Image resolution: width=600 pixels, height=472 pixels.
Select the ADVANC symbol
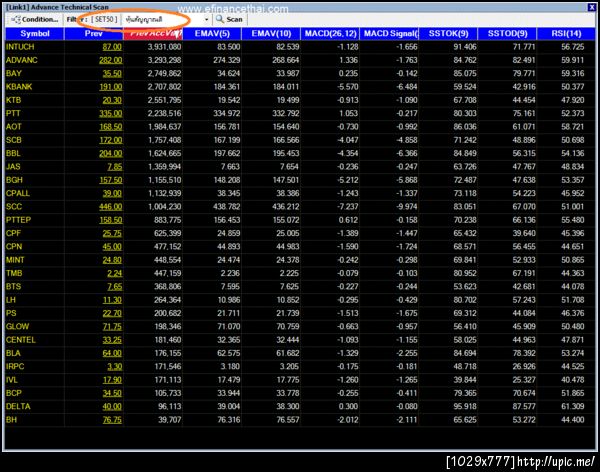click(x=22, y=60)
